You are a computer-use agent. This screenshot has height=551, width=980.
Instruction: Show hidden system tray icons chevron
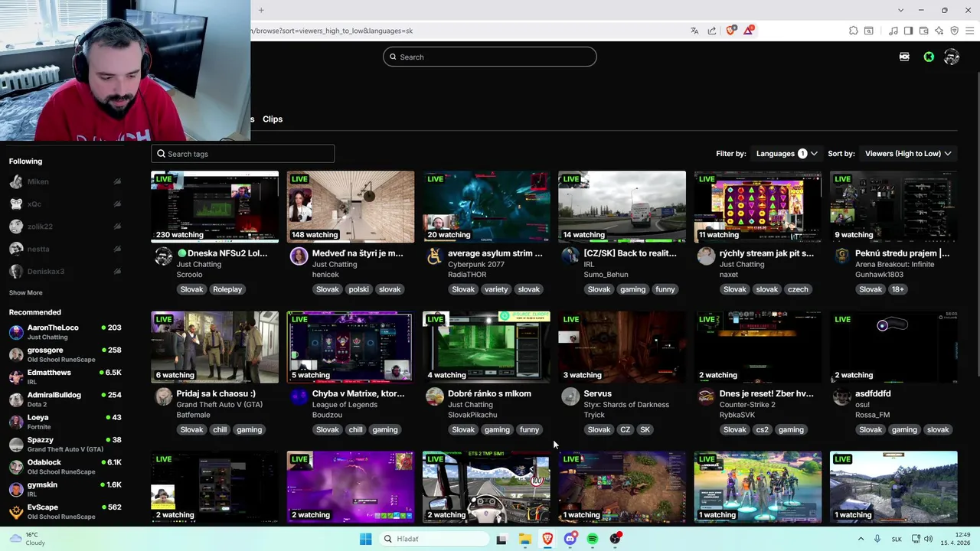click(861, 539)
